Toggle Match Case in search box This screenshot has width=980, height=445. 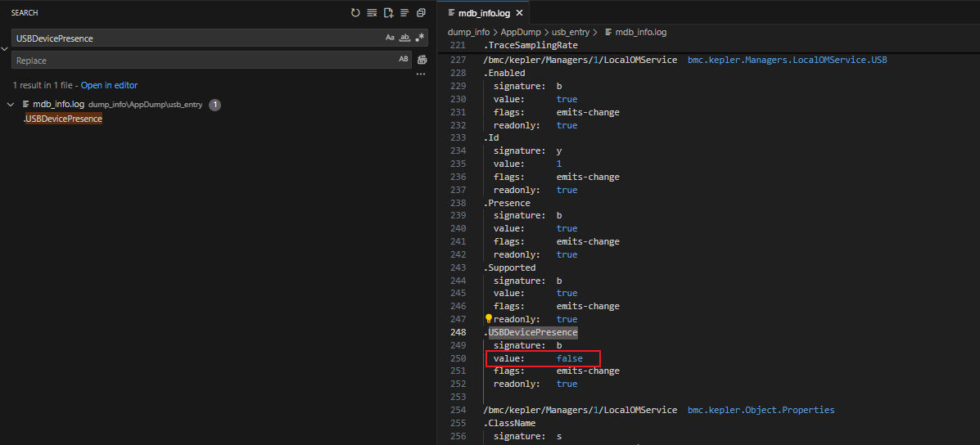click(x=390, y=38)
